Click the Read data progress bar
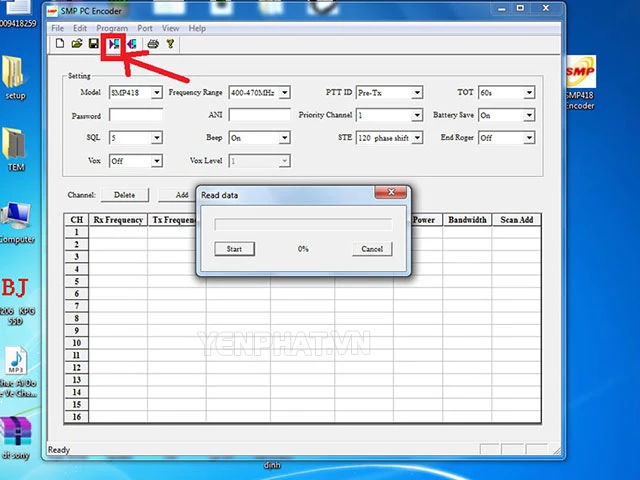The width and height of the screenshot is (640, 480). [x=303, y=225]
